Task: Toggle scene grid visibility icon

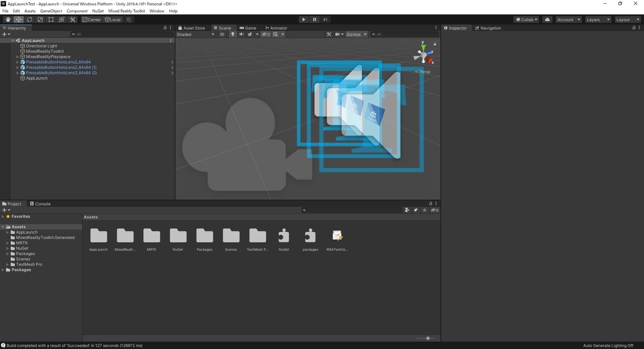Action: point(276,34)
